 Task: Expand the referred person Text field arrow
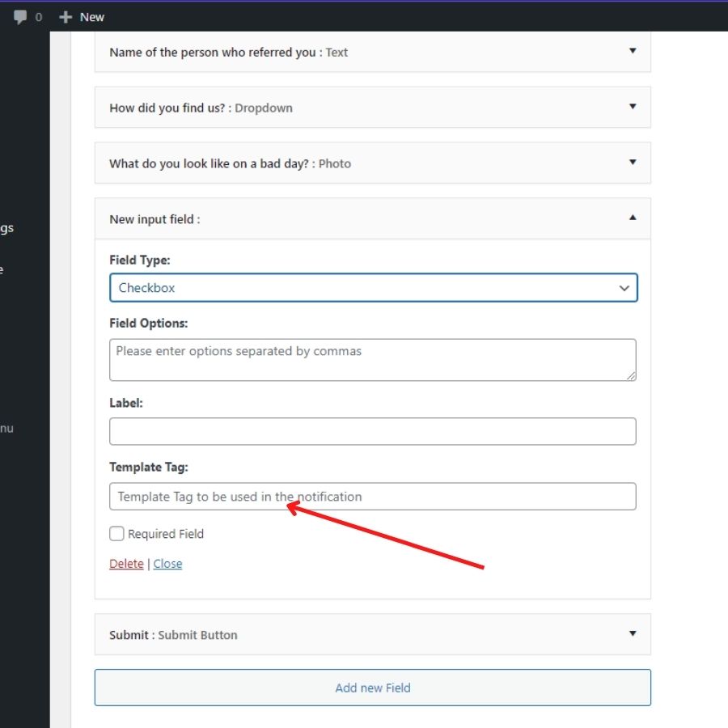633,51
